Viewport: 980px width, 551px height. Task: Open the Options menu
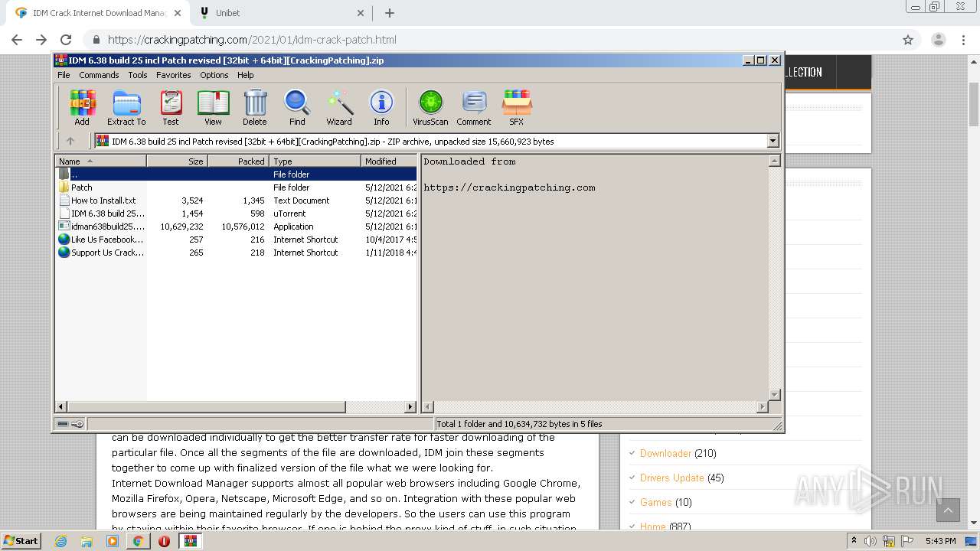tap(214, 75)
